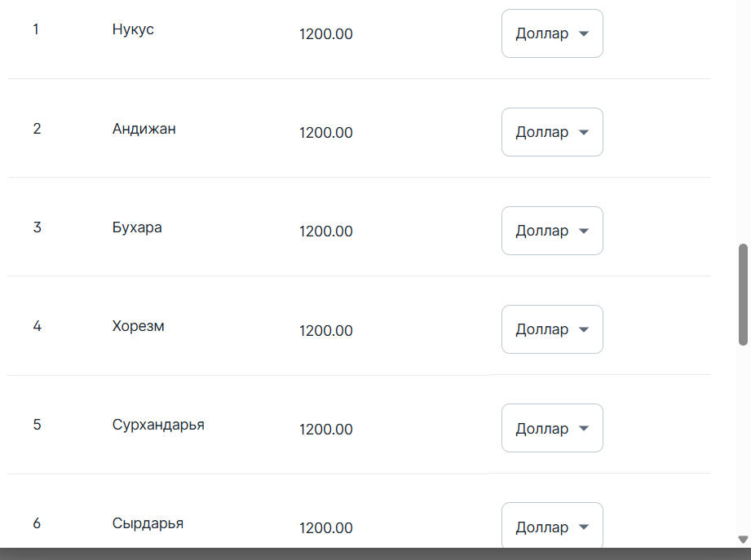Open the currency dropdown for Сурхандарья
Image resolution: width=751 pixels, height=560 pixels.
(x=552, y=428)
